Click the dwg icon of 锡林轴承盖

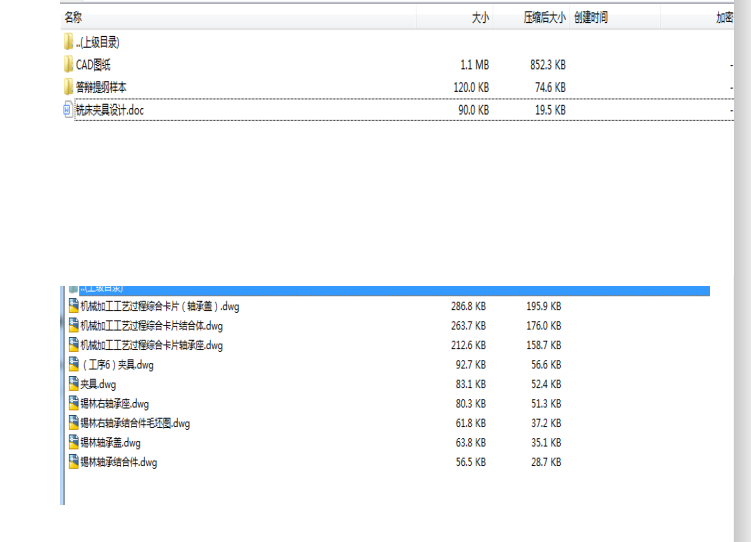[x=74, y=442]
